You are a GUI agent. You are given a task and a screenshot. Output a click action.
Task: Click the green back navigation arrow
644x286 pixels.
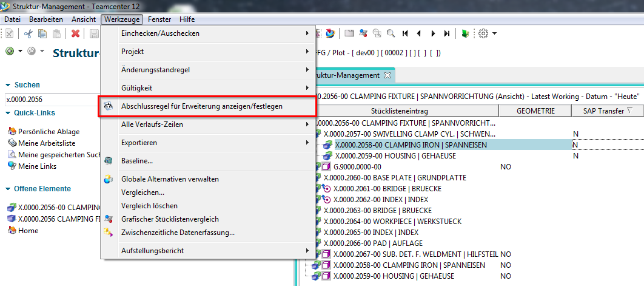click(x=10, y=51)
